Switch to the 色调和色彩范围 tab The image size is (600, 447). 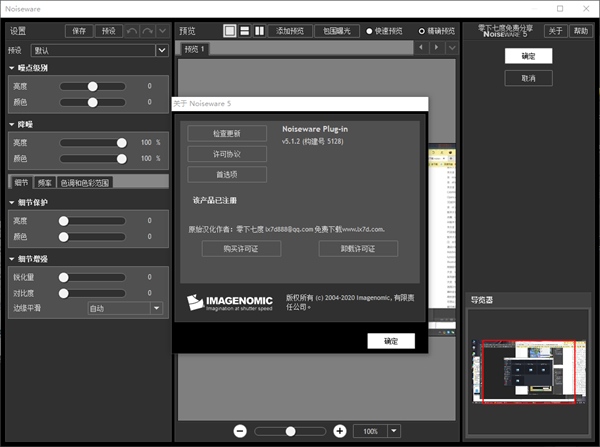pyautogui.click(x=85, y=183)
